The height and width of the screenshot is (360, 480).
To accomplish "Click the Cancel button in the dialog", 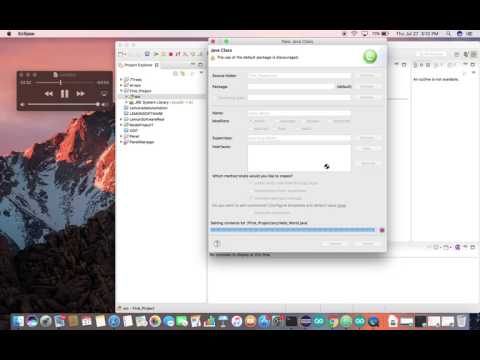I will coord(336,244).
